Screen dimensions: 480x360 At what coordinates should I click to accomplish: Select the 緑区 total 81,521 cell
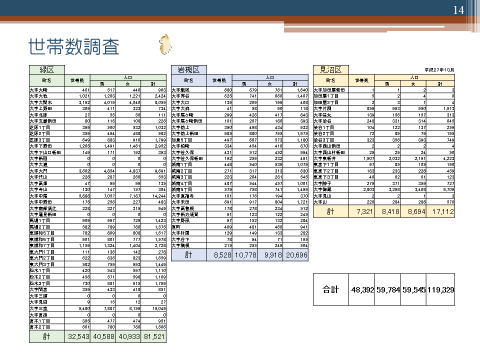point(154,337)
